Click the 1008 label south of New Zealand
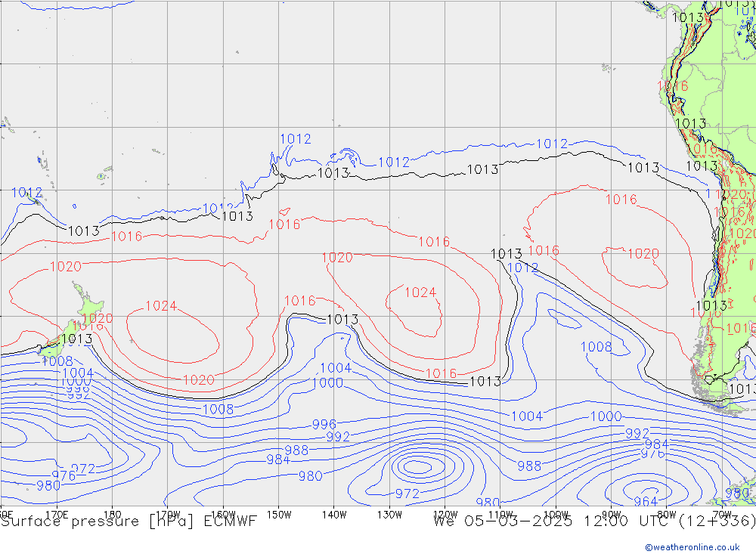 pos(57,361)
